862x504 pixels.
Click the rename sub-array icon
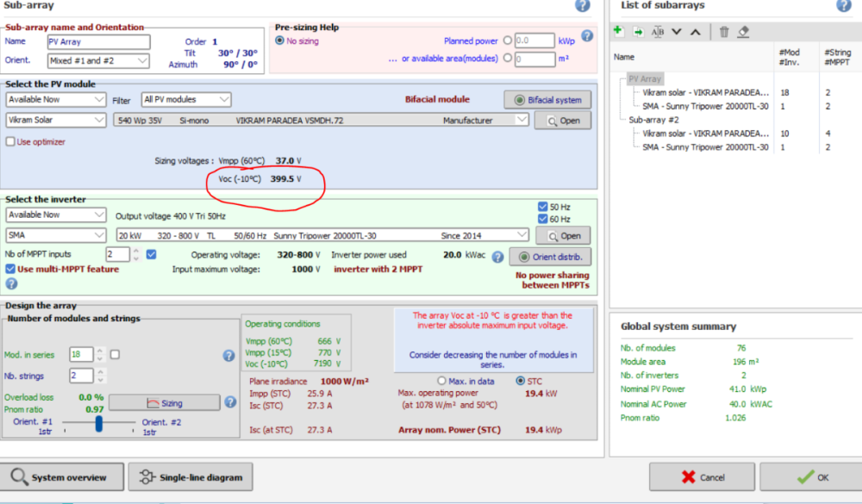pyautogui.click(x=658, y=32)
